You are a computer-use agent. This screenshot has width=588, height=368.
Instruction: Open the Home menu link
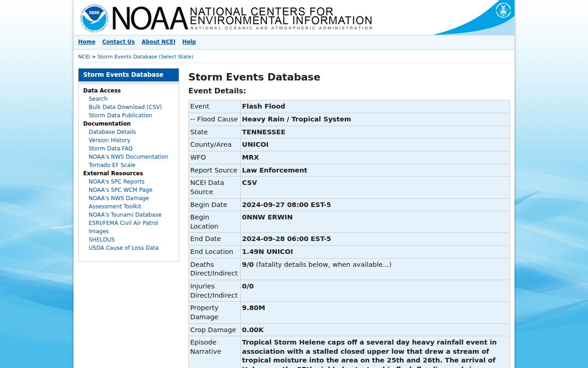tap(87, 42)
